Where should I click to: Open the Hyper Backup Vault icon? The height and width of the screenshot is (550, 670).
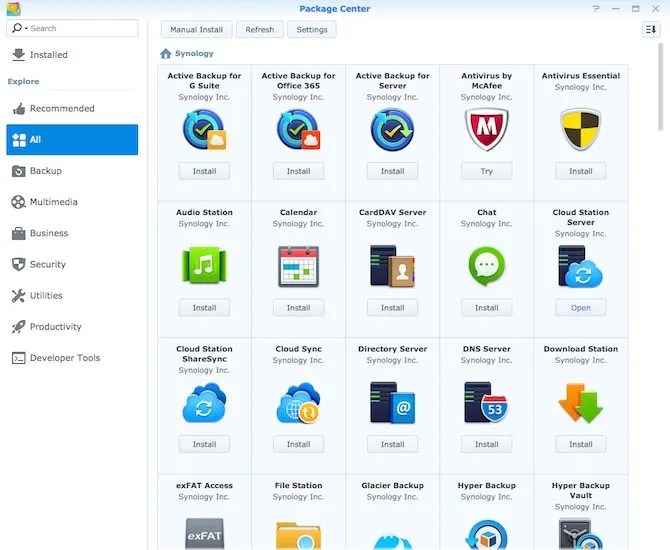click(x=580, y=534)
